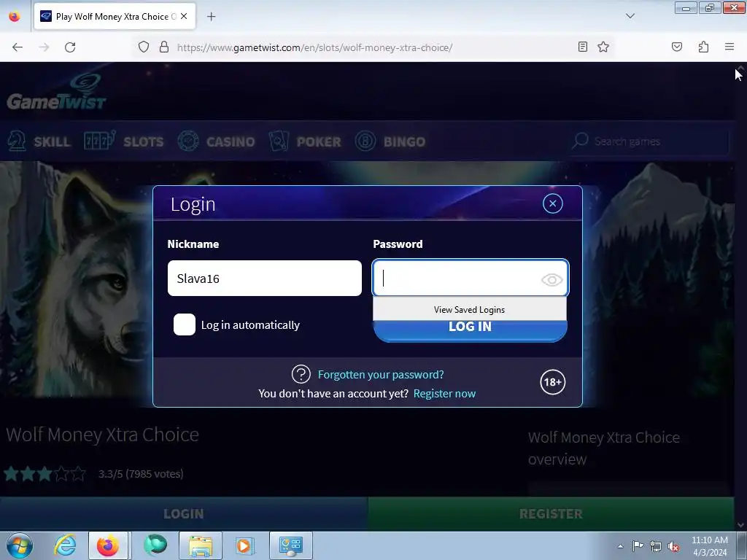Click the padlock site security icon
Viewport: 747px width, 560px height.
click(164, 47)
